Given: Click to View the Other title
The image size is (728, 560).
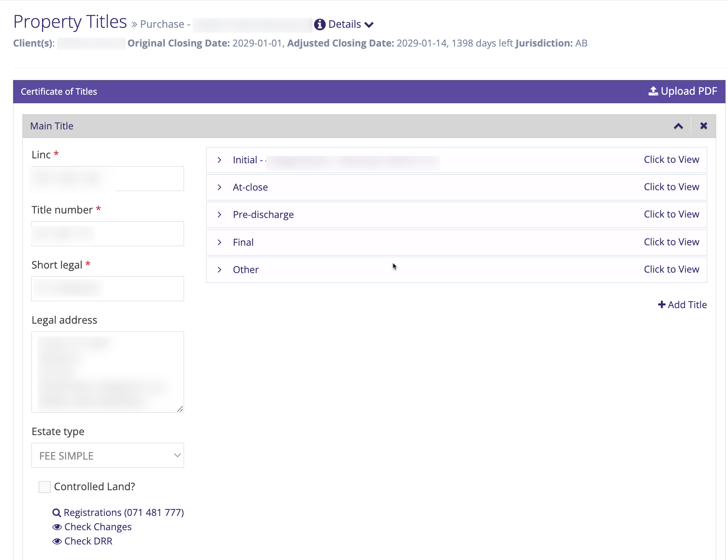Looking at the screenshot, I should click(671, 269).
